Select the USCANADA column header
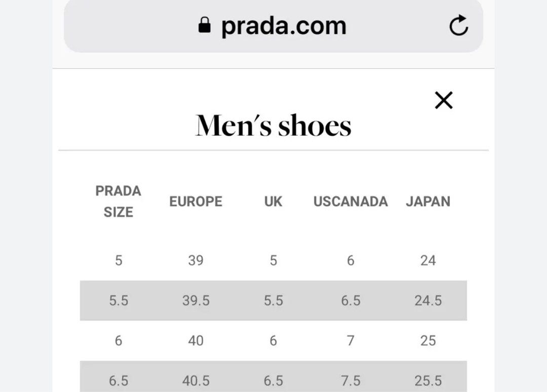This screenshot has height=392, width=547. pyautogui.click(x=350, y=202)
